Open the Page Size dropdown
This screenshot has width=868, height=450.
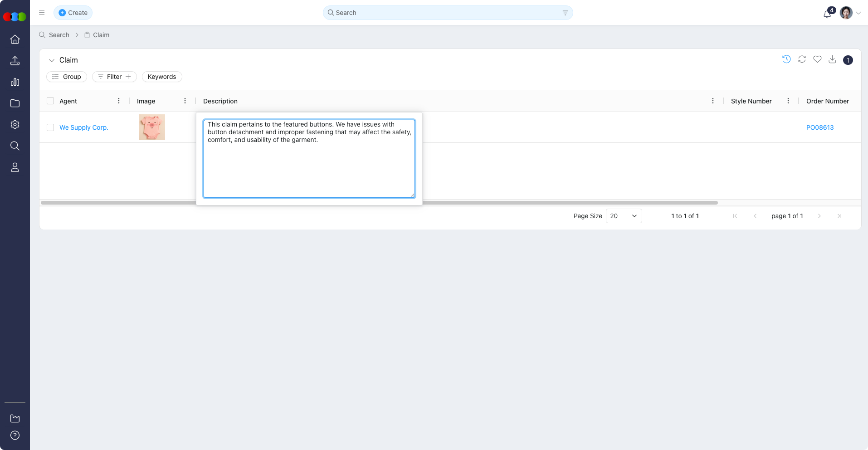[x=624, y=216]
